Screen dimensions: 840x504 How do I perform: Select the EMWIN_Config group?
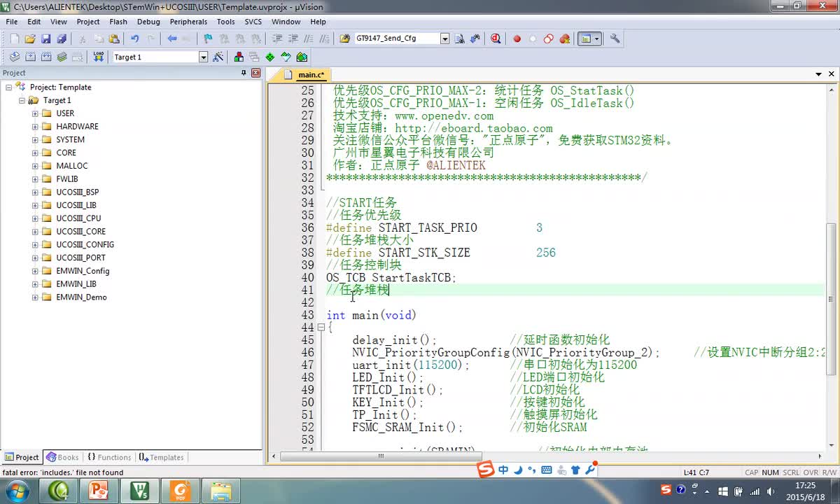83,271
